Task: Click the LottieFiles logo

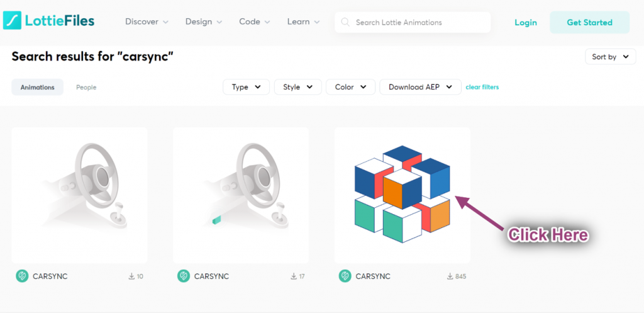Action: pos(49,21)
